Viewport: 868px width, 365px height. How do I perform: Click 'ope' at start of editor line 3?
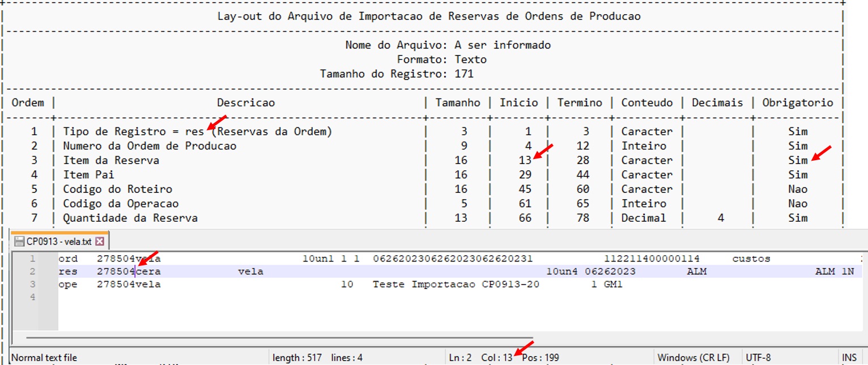click(68, 284)
